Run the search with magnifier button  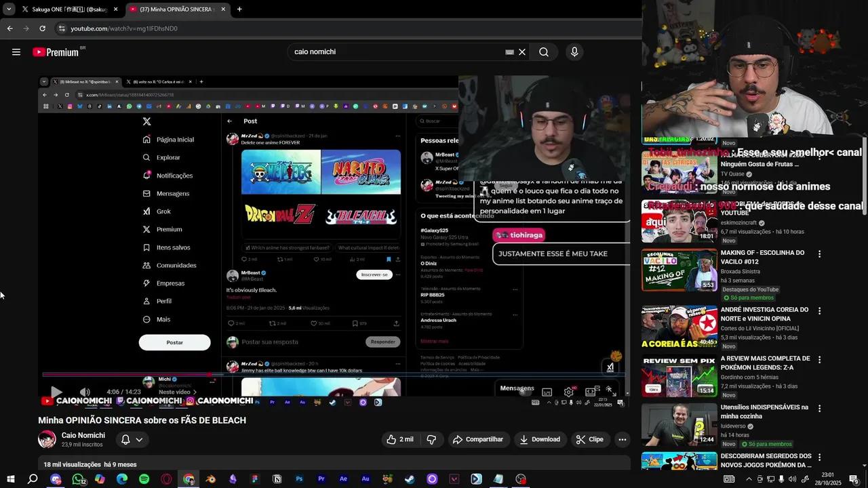[544, 52]
